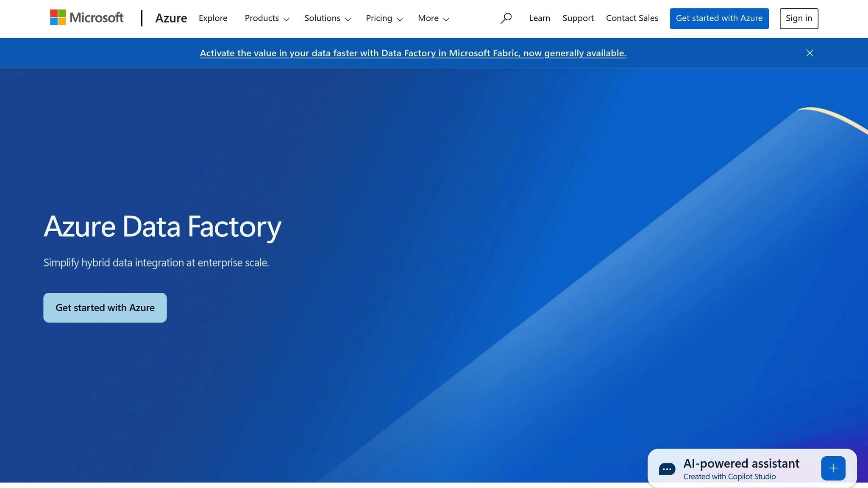The image size is (868, 488).
Task: Expand the Products dropdown
Action: tap(267, 18)
